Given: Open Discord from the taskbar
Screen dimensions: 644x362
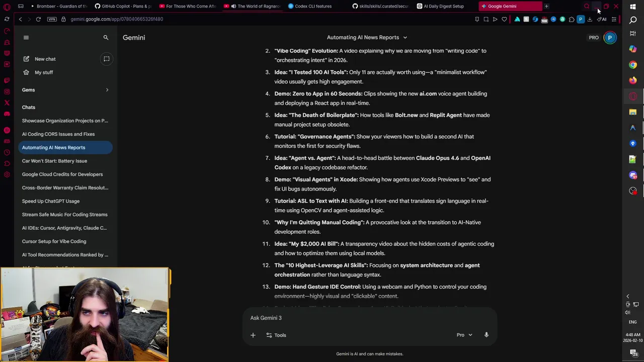Looking at the screenshot, I should pyautogui.click(x=633, y=175).
